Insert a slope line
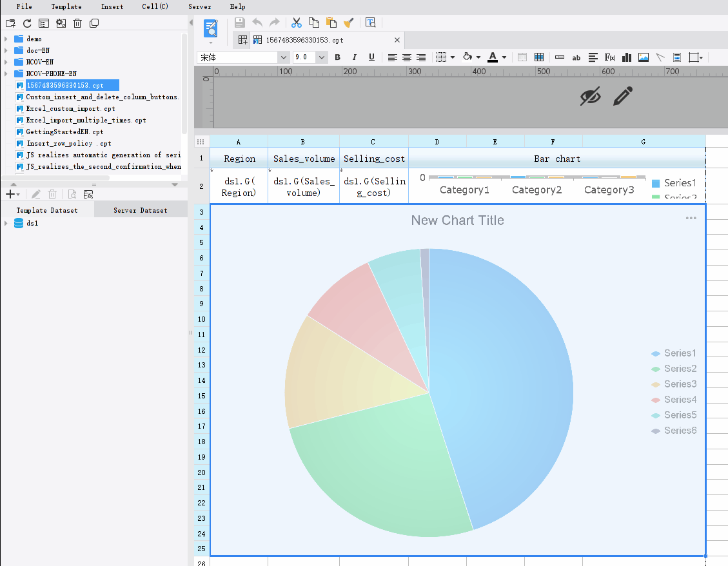The image size is (728, 566). coord(660,57)
